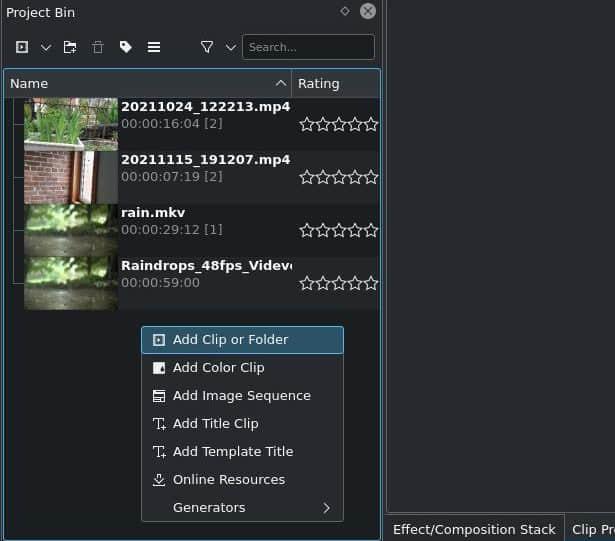
Task: Sort by the Name column header
Action: [140, 84]
